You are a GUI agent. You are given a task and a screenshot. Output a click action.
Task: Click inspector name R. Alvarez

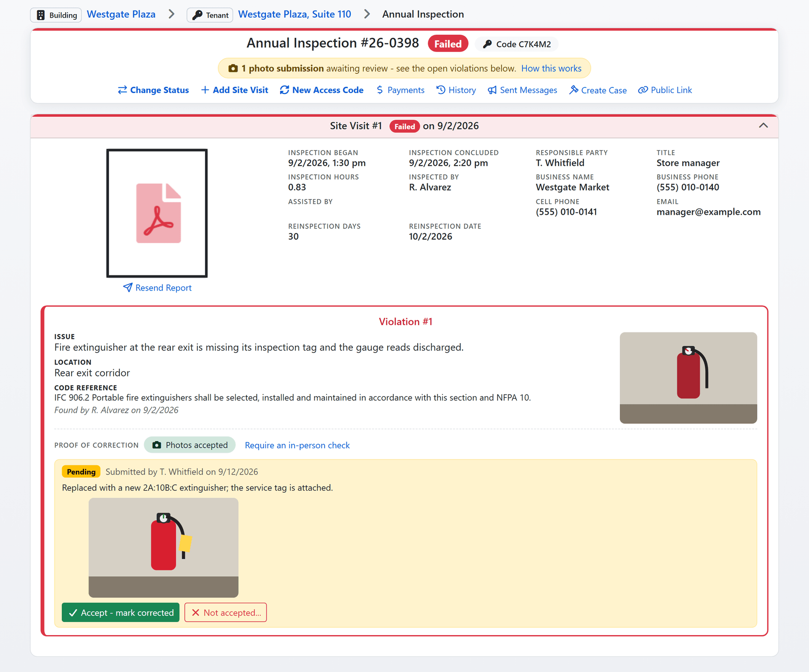pyautogui.click(x=430, y=187)
